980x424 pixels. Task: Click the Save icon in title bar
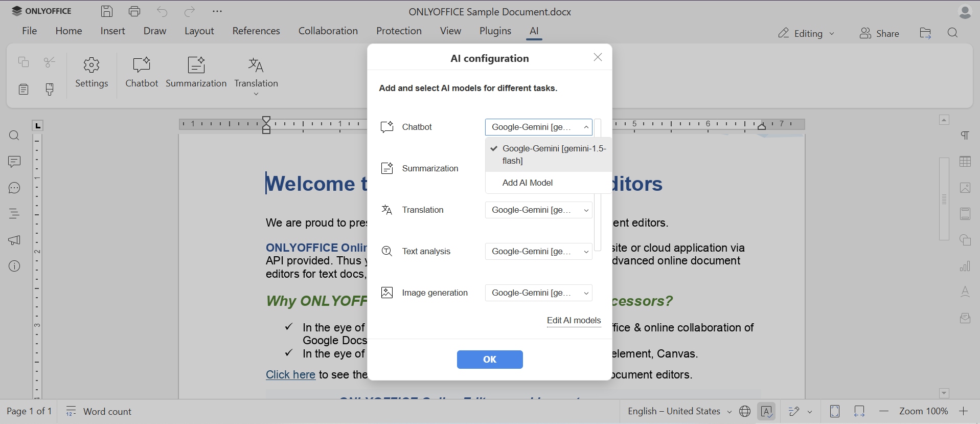[107, 11]
